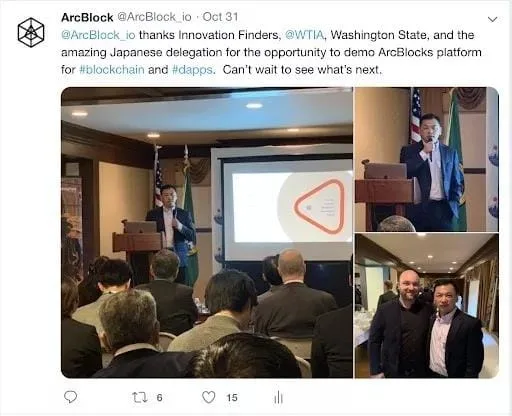The width and height of the screenshot is (512, 416).
Task: Open photo of speaker at podium
Action: 427,159
